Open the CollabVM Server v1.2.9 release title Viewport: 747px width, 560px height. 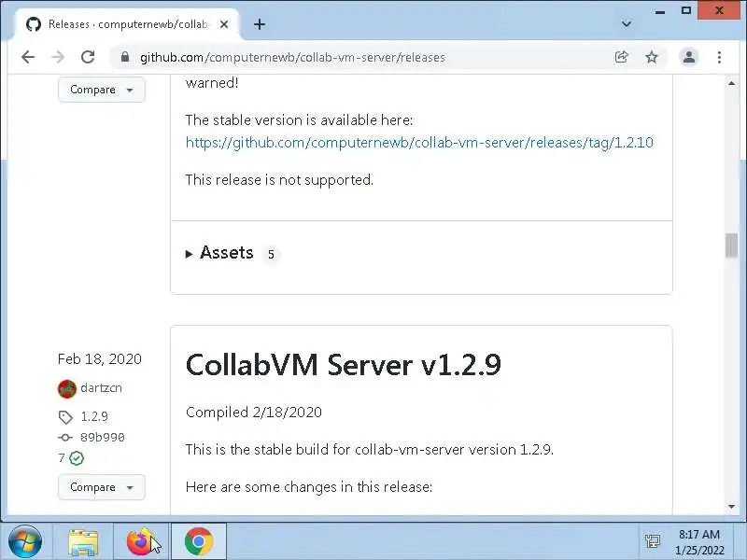pyautogui.click(x=343, y=365)
